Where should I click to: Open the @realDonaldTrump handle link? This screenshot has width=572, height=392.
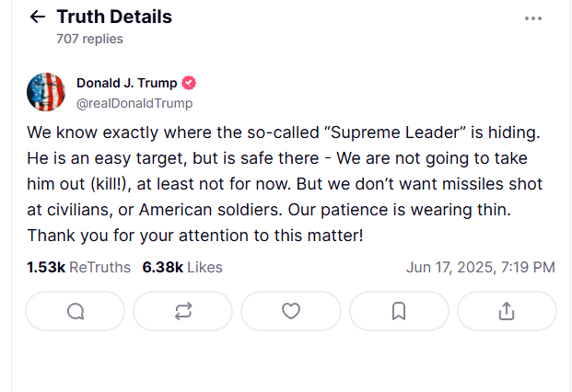pyautogui.click(x=134, y=103)
